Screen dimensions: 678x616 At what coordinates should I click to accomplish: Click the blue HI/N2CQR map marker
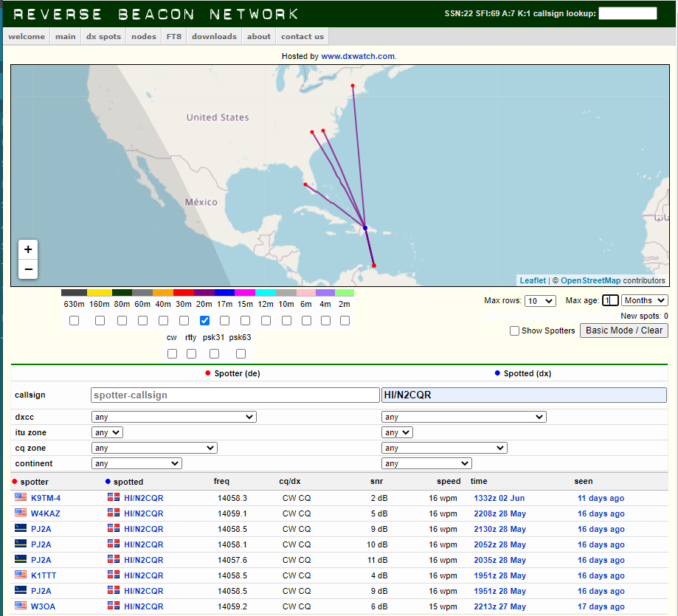click(x=365, y=228)
